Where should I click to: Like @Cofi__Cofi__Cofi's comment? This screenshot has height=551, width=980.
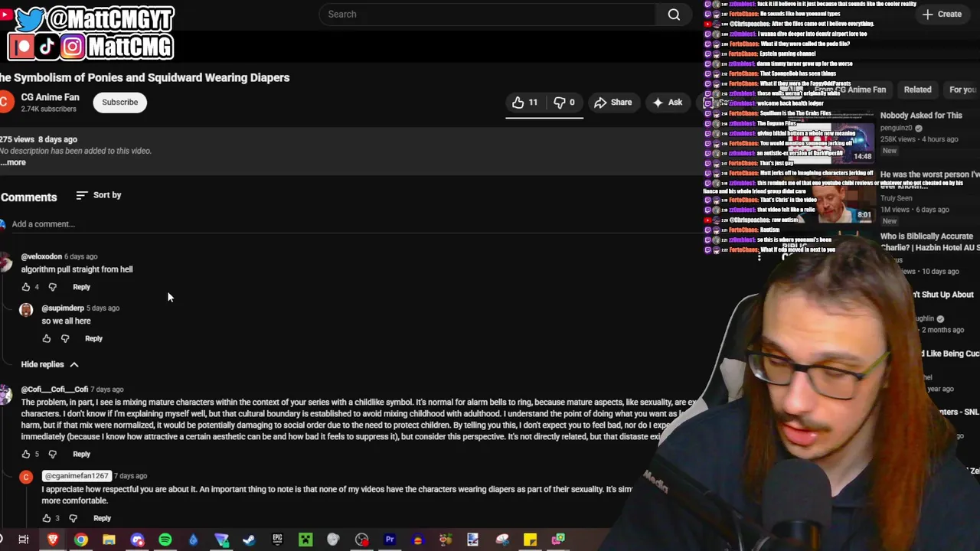click(x=26, y=454)
